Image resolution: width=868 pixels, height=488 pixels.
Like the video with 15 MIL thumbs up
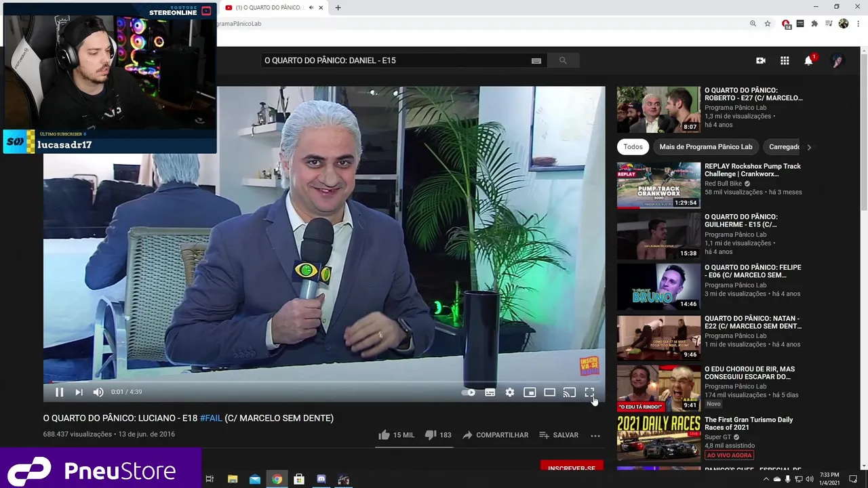point(396,435)
